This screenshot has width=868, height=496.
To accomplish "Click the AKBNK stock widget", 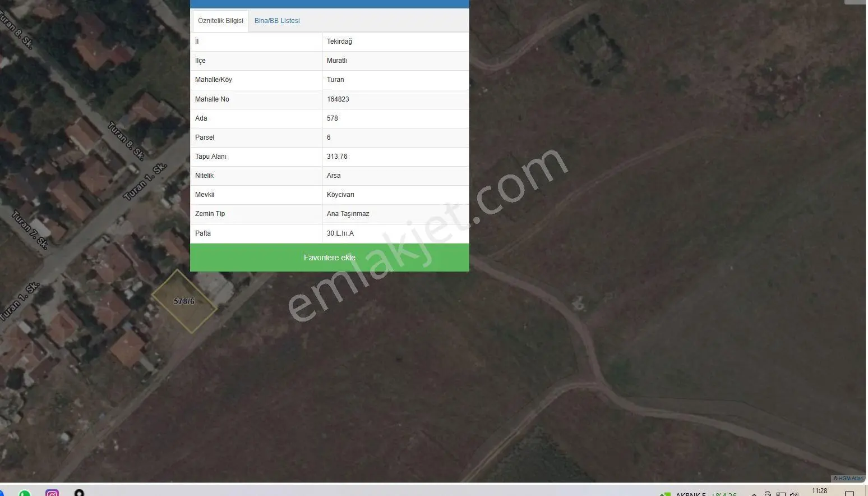I will pos(698,494).
